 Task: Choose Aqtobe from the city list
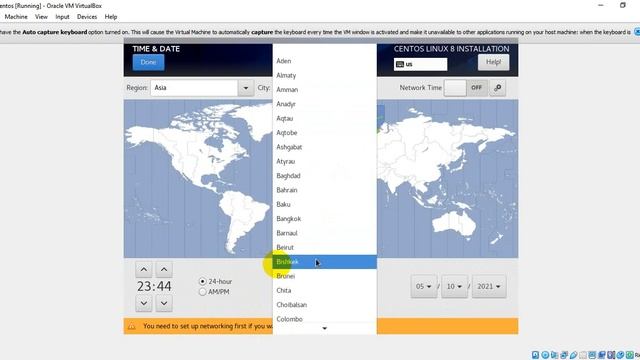pyautogui.click(x=324, y=133)
